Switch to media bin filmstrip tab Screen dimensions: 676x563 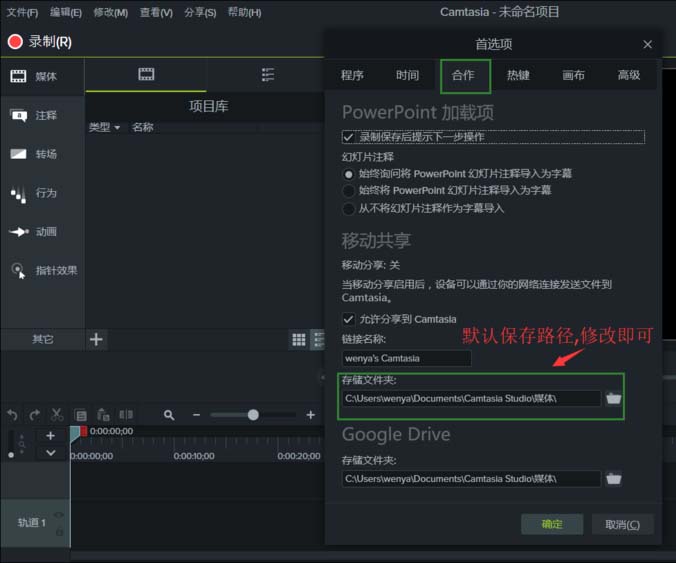[146, 74]
